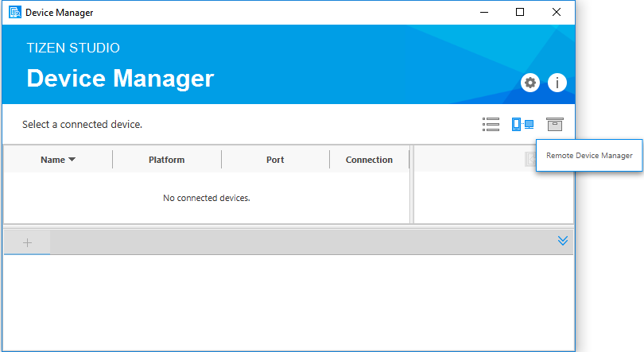Click the vertical splitter beside Connection column
The width and height of the screenshot is (644, 352).
tap(412, 184)
